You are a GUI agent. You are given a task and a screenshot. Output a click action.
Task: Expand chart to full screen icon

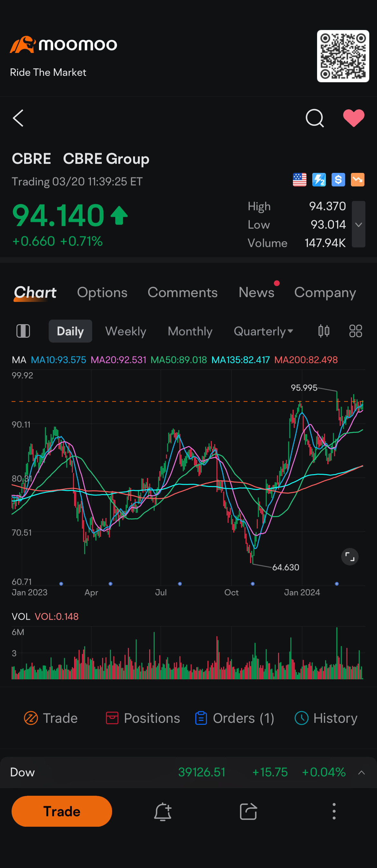[350, 557]
